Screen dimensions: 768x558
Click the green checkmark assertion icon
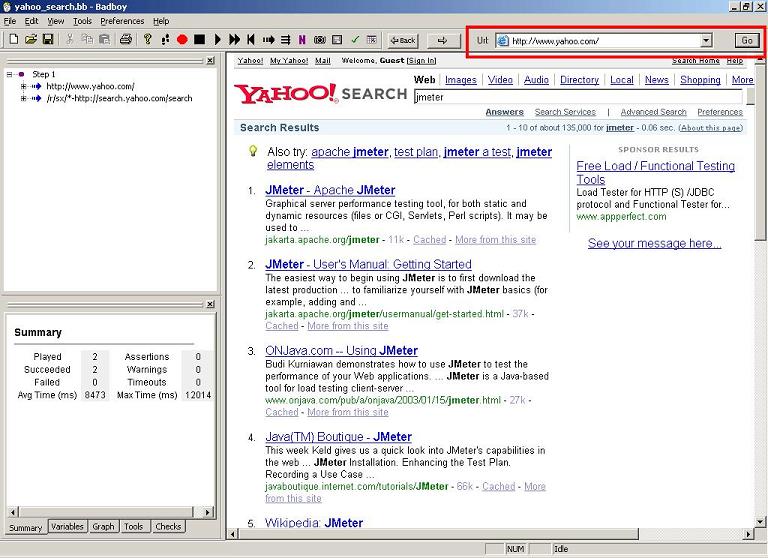355,40
